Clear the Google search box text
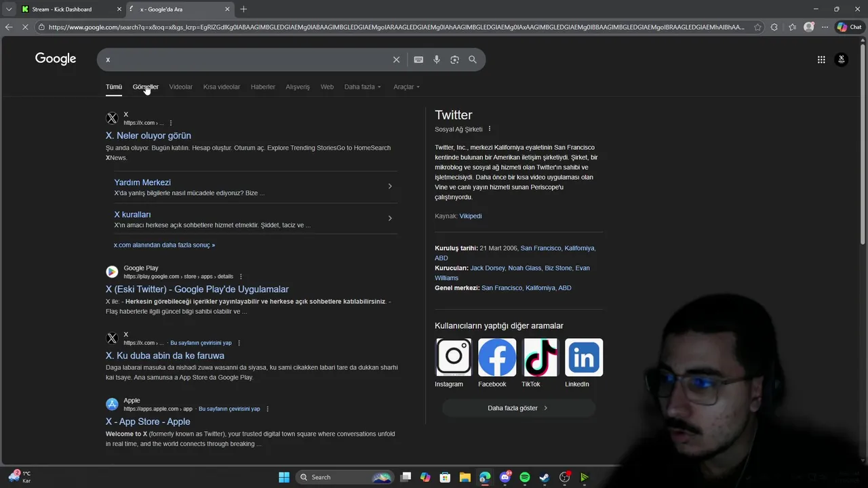868x488 pixels. [396, 60]
